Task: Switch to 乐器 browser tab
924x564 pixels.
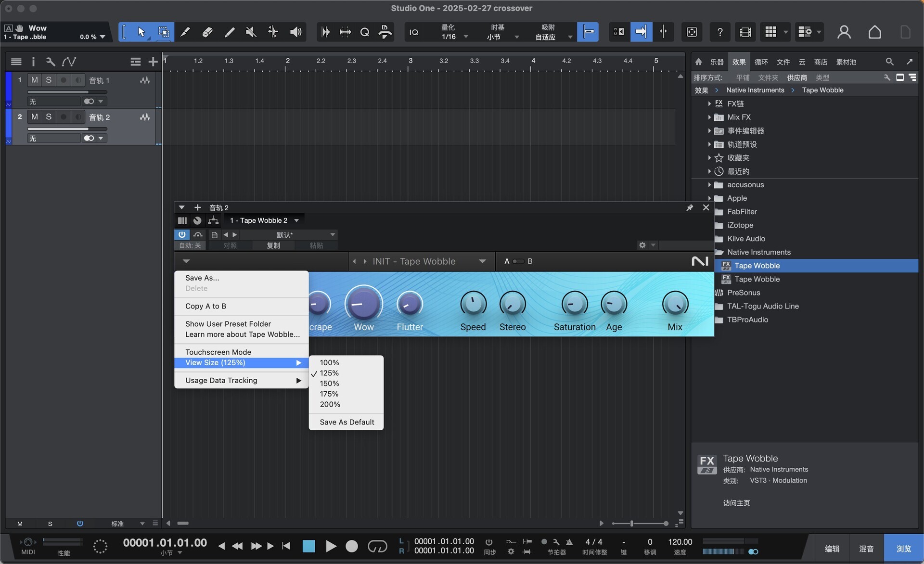Action: [717, 62]
